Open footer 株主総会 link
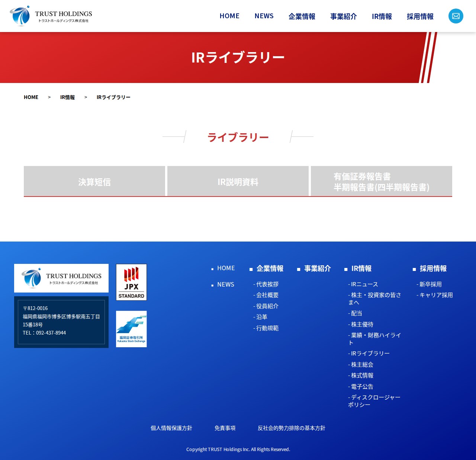 pyautogui.click(x=361, y=365)
